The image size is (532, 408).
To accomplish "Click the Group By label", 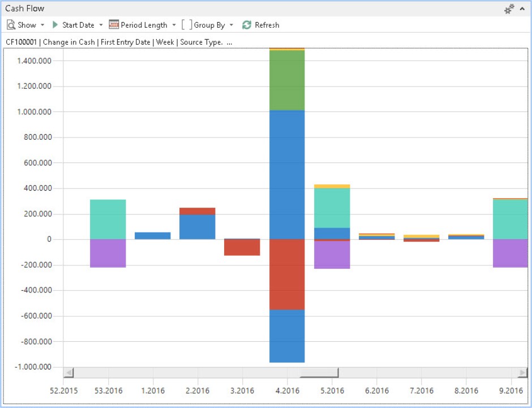I will 209,25.
